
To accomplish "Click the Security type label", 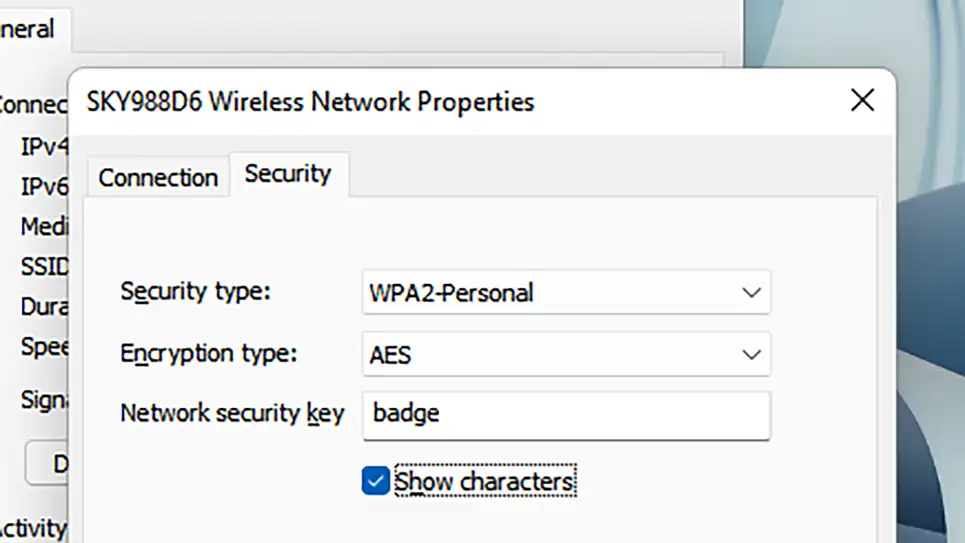I will pyautogui.click(x=196, y=292).
